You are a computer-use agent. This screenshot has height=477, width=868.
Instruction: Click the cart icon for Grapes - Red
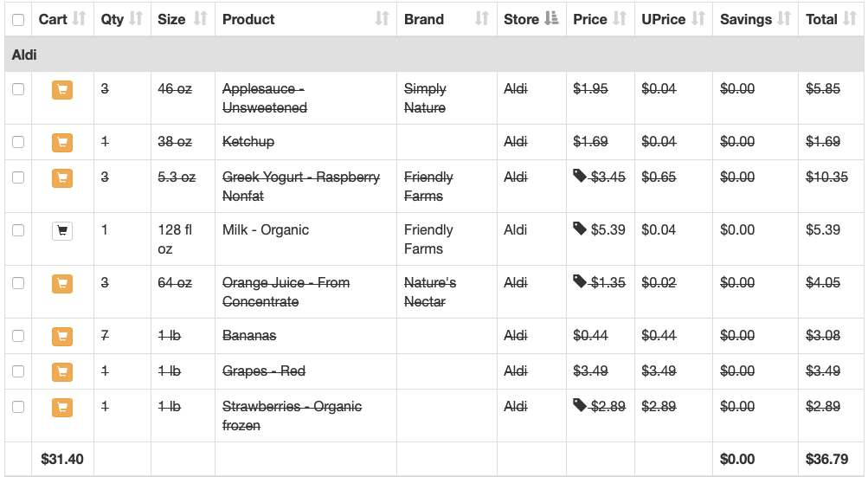(62, 371)
